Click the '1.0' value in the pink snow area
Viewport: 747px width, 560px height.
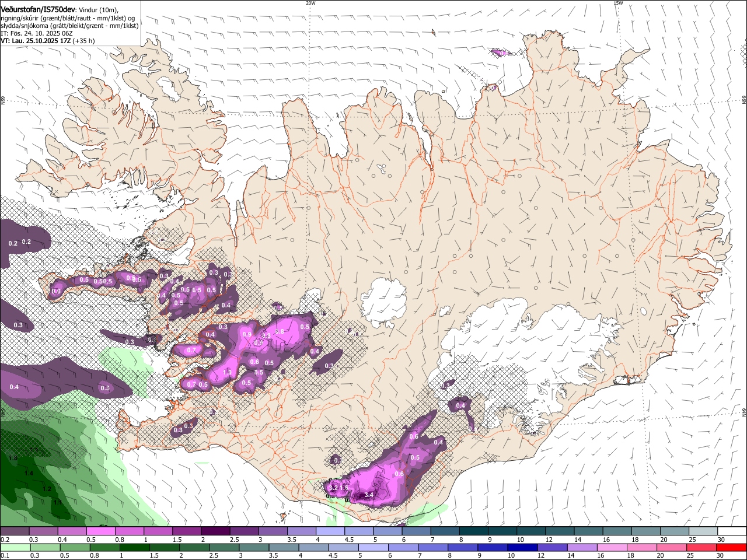point(228,372)
